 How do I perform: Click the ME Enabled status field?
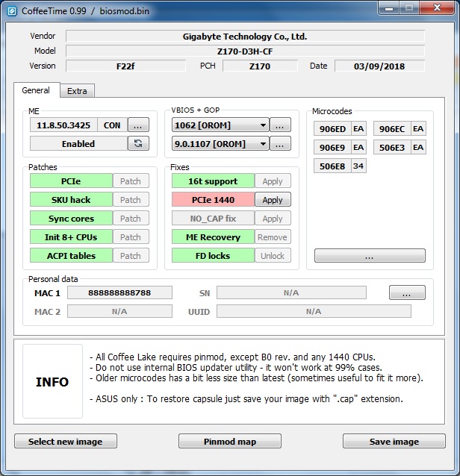point(78,143)
